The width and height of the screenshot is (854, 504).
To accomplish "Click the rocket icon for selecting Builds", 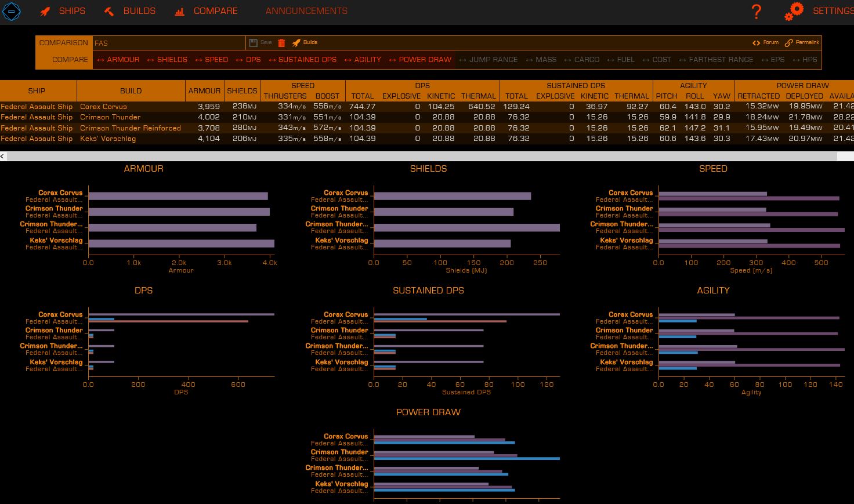I will pos(296,42).
